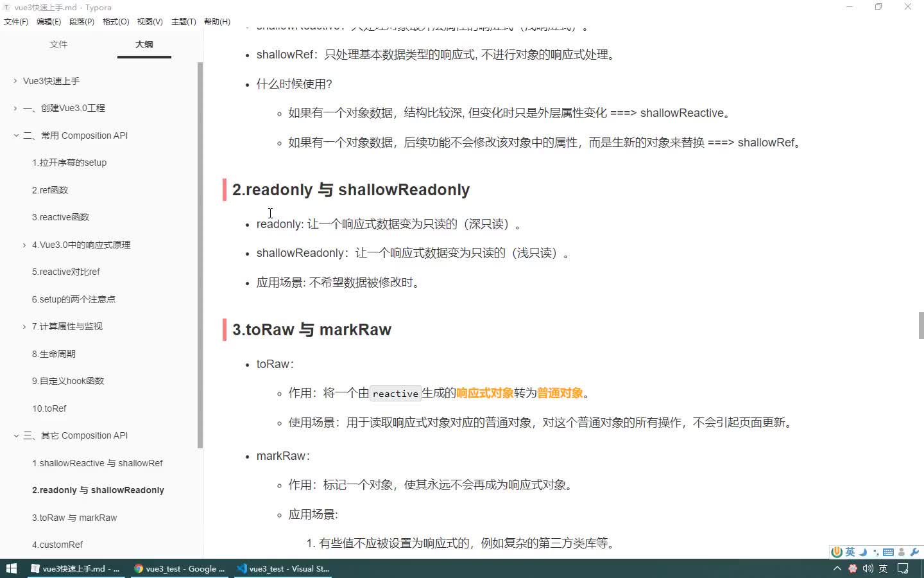Click the bullet line 应用场景: 不希望数据被修改时。
The height and width of the screenshot is (578, 924).
coord(339,283)
